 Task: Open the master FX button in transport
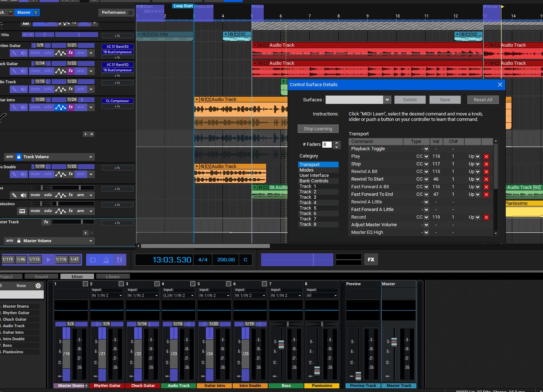(x=371, y=260)
